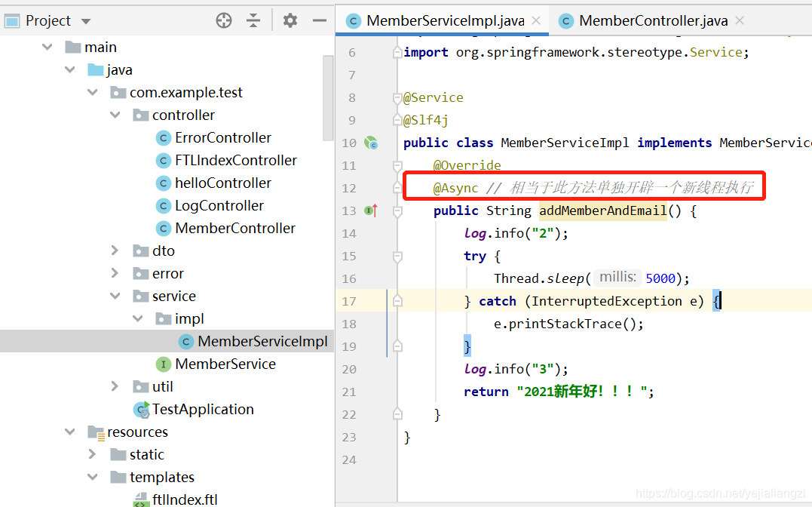Click the @Async annotation on line 12

[x=455, y=188]
